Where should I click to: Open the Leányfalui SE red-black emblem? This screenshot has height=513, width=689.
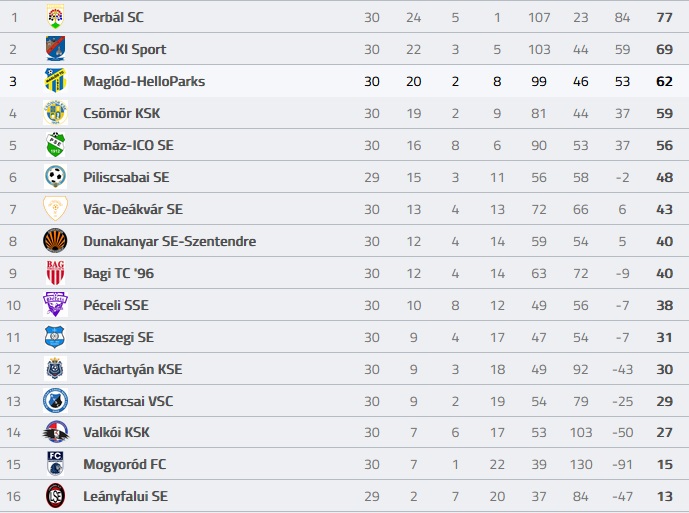(55, 496)
